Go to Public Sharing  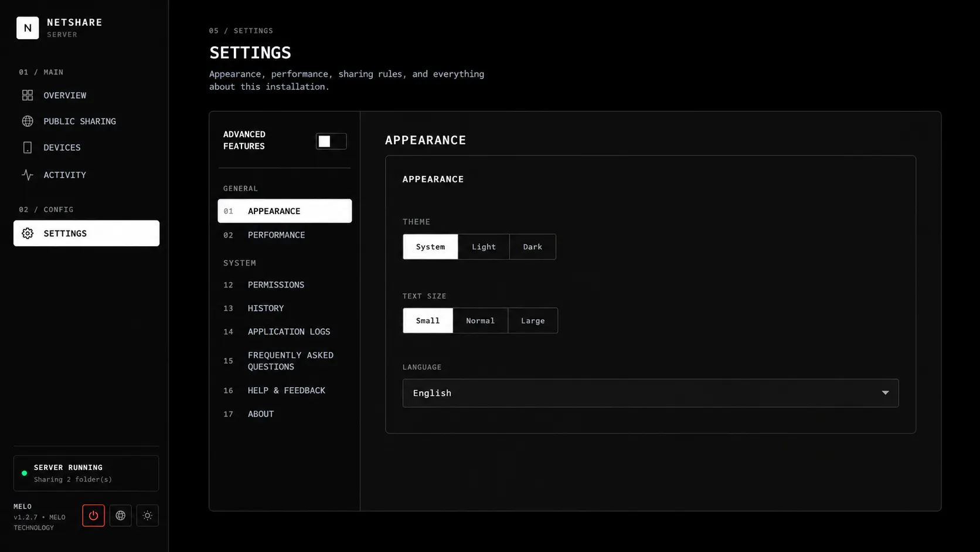[x=86, y=121]
